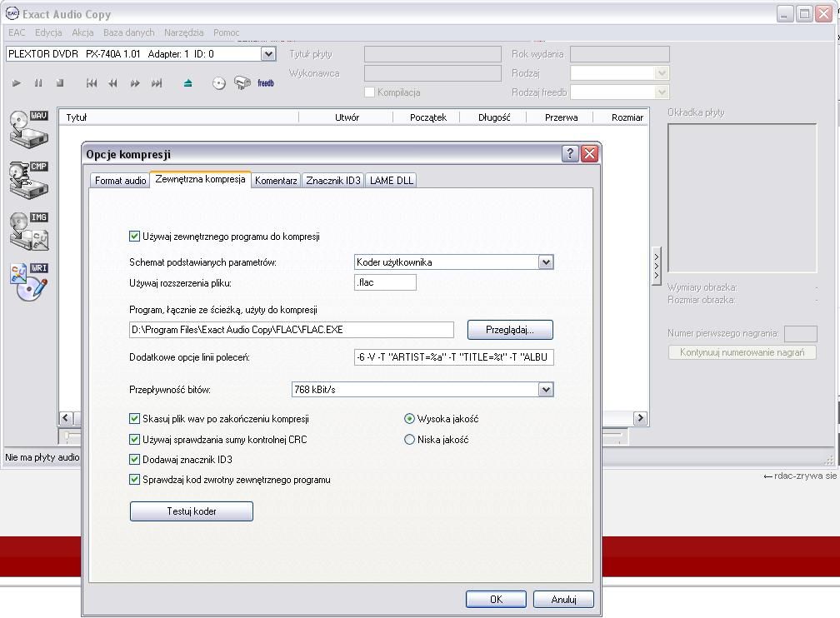This screenshot has height=618, width=840.
Task: Click the fast forward icon
Action: [x=135, y=83]
